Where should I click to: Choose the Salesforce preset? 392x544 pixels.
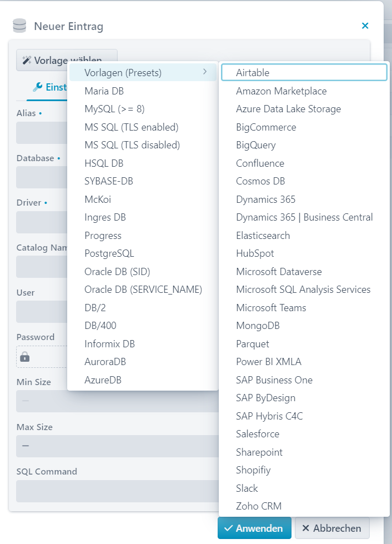pyautogui.click(x=304, y=434)
